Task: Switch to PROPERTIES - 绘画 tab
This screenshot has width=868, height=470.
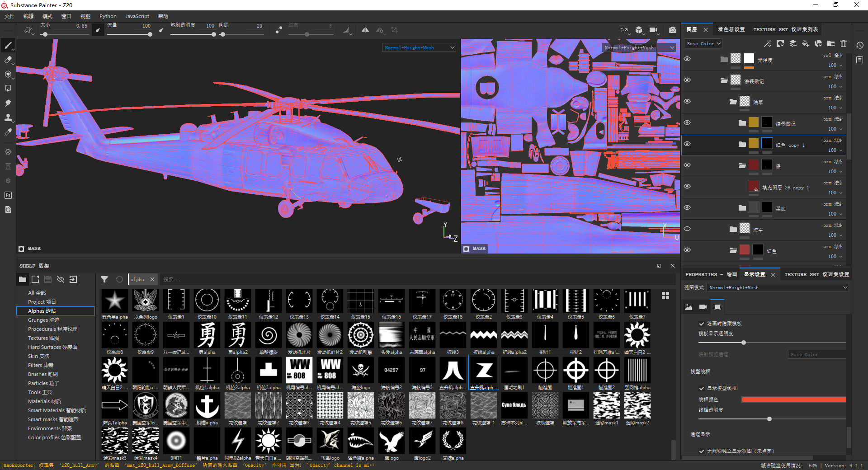Action: pos(711,274)
